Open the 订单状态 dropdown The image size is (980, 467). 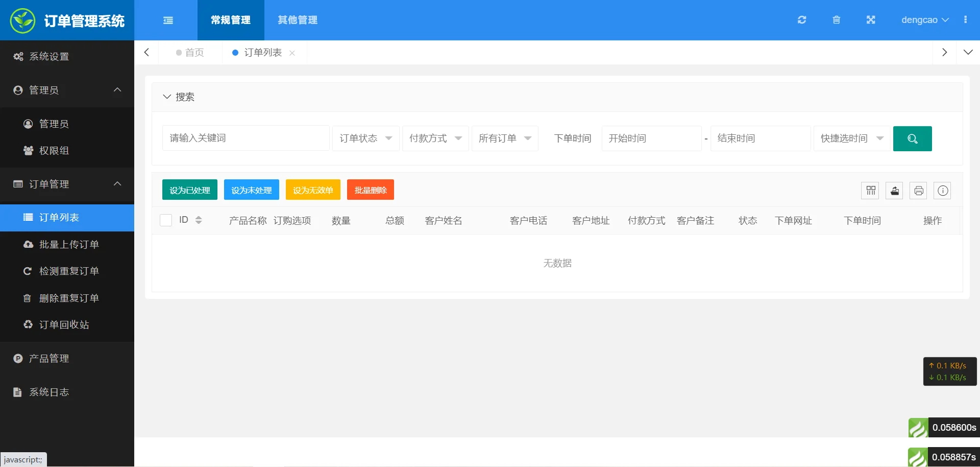[x=365, y=138]
